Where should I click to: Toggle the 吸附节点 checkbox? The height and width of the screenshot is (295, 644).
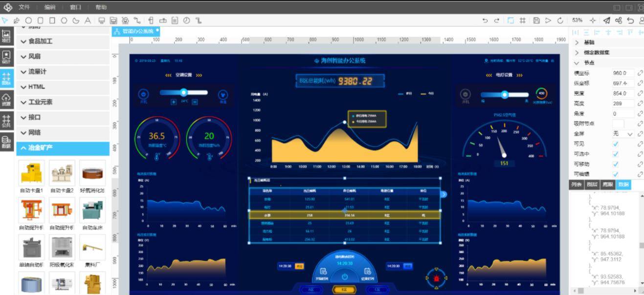pyautogui.click(x=618, y=124)
